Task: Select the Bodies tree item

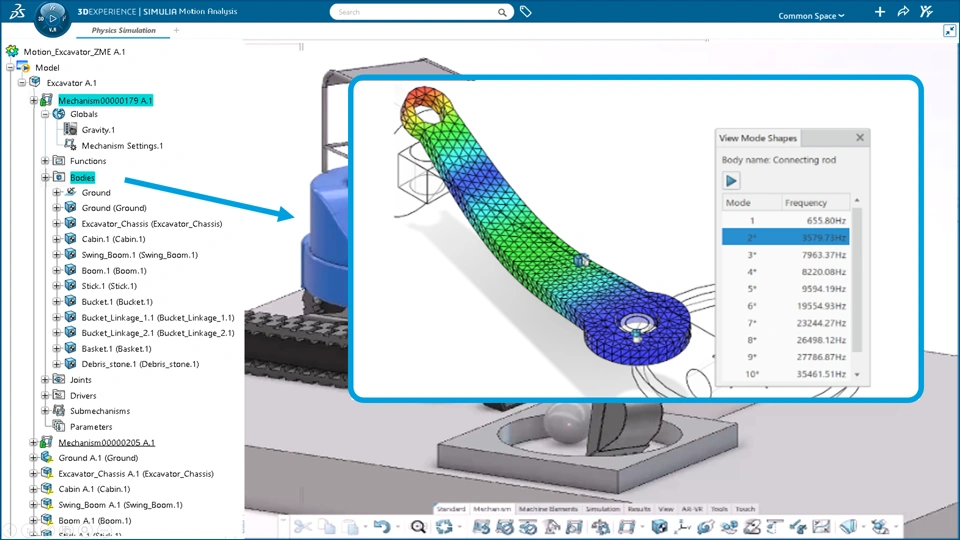Action: [x=82, y=178]
